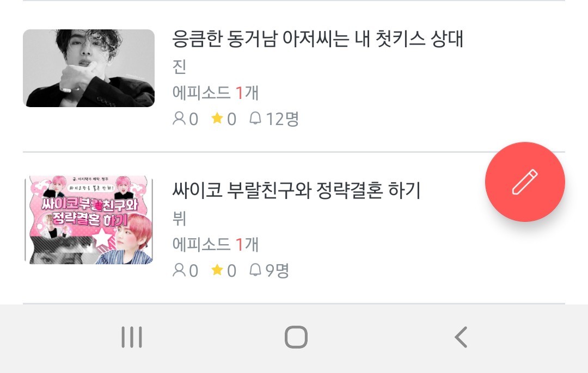Image resolution: width=588 pixels, height=373 pixels.
Task: Click the 9명 subscriber count text
Action: pos(277,270)
